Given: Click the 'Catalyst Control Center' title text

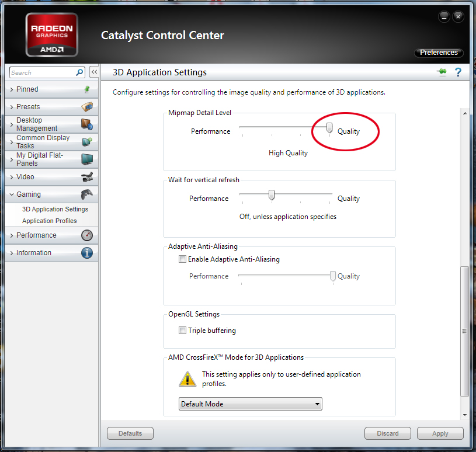Looking at the screenshot, I should click(162, 35).
